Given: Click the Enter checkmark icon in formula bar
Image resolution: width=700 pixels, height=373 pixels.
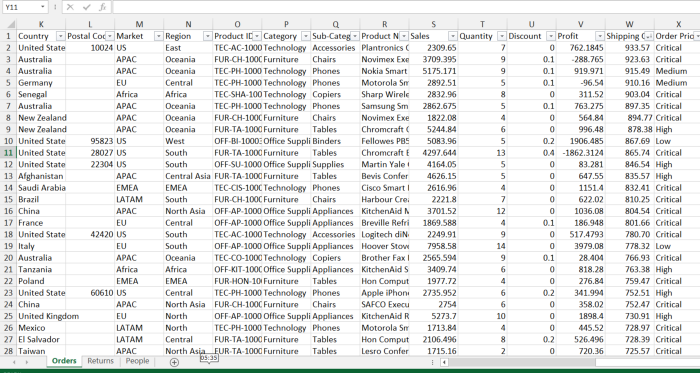Looking at the screenshot, I should 87,7.
